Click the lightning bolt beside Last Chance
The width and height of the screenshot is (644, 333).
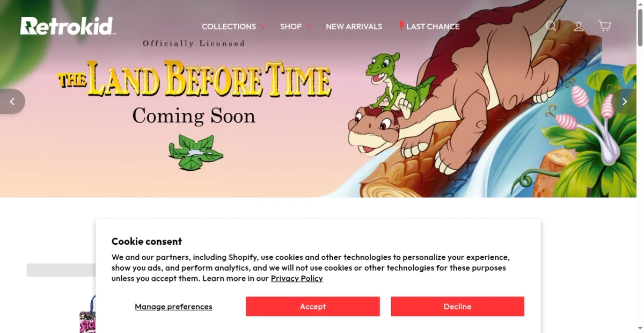[x=401, y=26]
